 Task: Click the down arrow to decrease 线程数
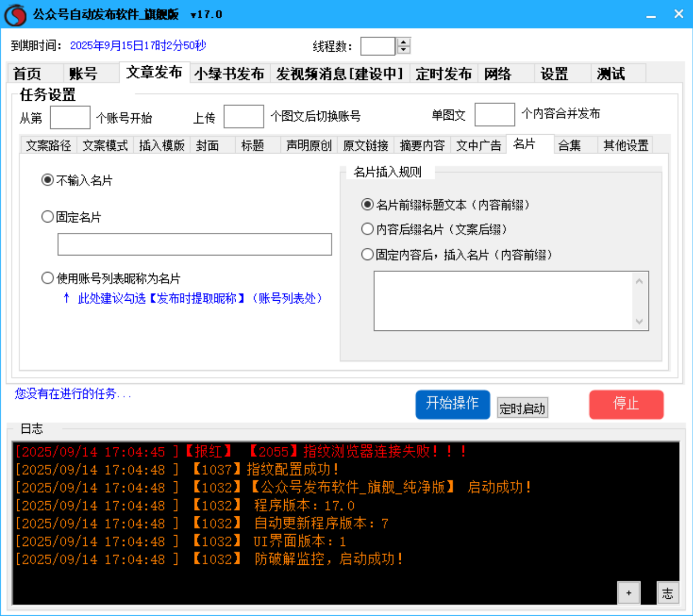(x=403, y=51)
